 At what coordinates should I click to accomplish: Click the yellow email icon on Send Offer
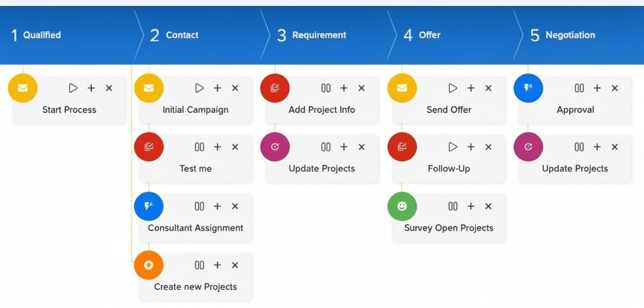pyautogui.click(x=402, y=87)
